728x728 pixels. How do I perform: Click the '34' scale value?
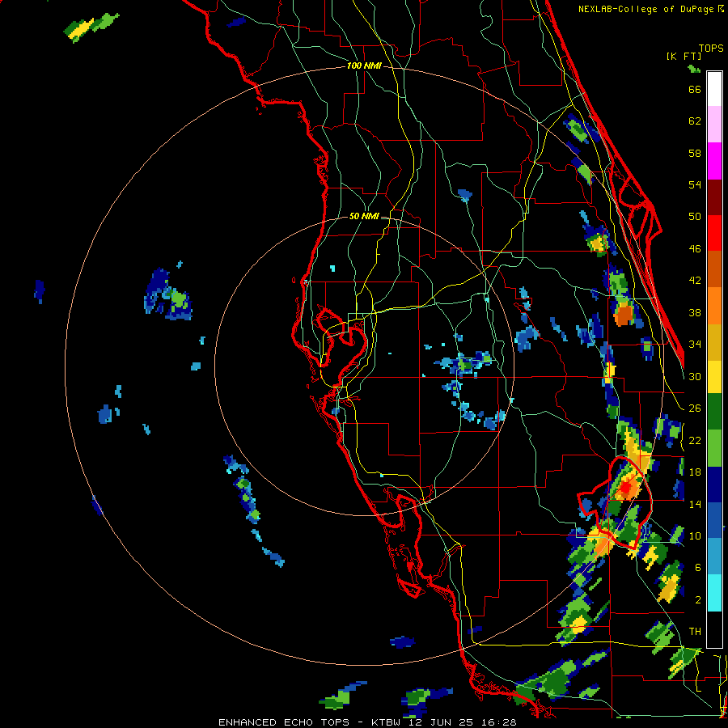(x=695, y=344)
